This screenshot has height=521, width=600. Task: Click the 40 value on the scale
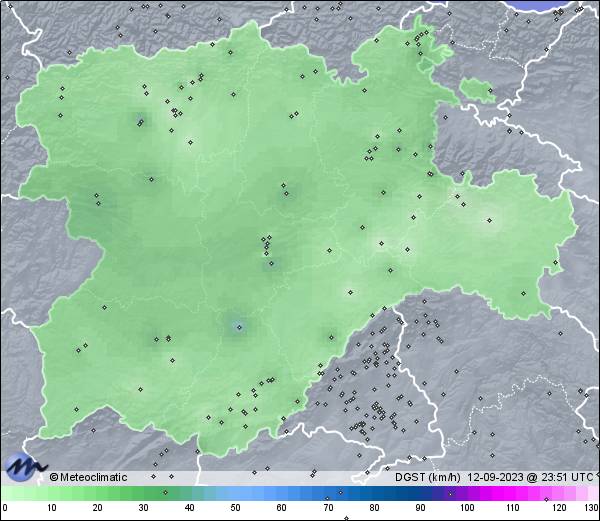point(190,508)
